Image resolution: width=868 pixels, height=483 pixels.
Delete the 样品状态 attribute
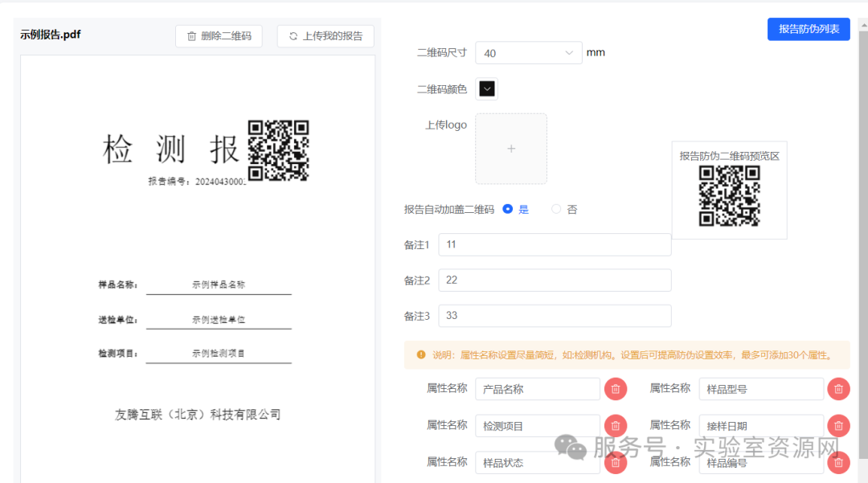(x=615, y=463)
